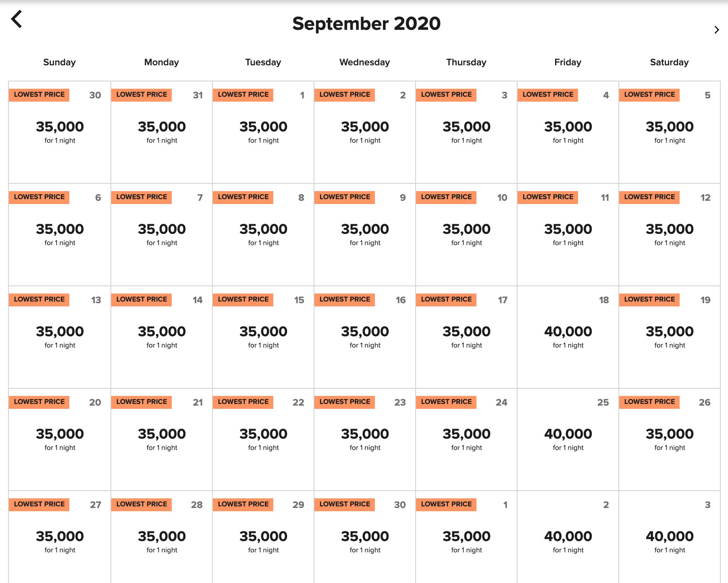Click the September 2020 month heading
Screen dimensions: 728x583
366,24
